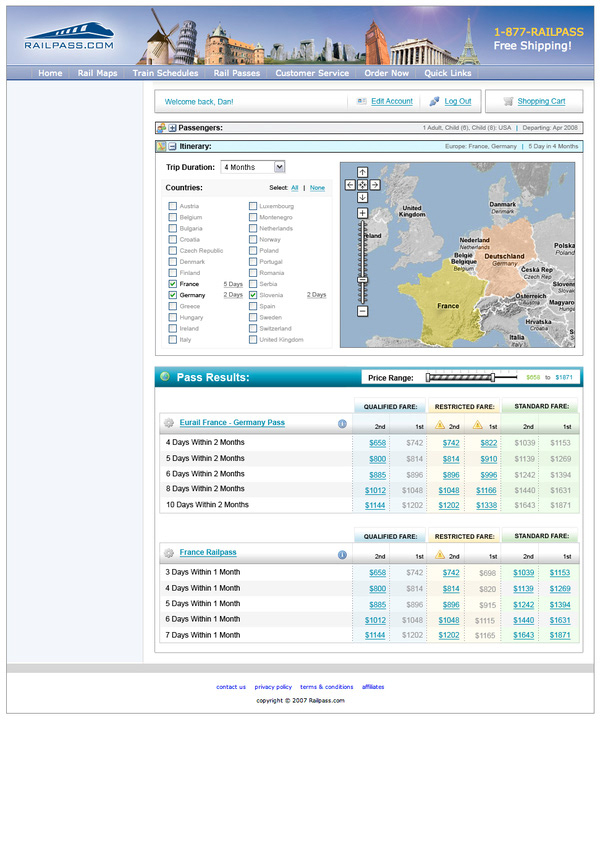Open Germany 2 Days selector
Screen dimensions: 600x865
(x=233, y=295)
